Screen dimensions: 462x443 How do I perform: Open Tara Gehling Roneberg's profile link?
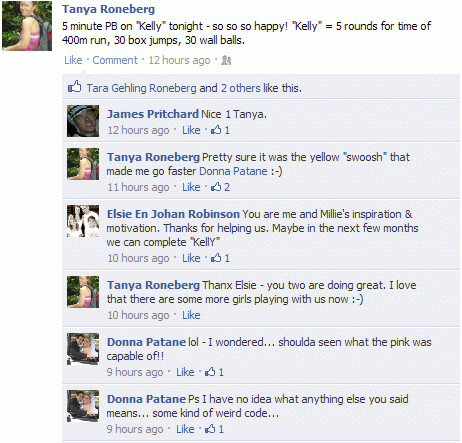[142, 88]
